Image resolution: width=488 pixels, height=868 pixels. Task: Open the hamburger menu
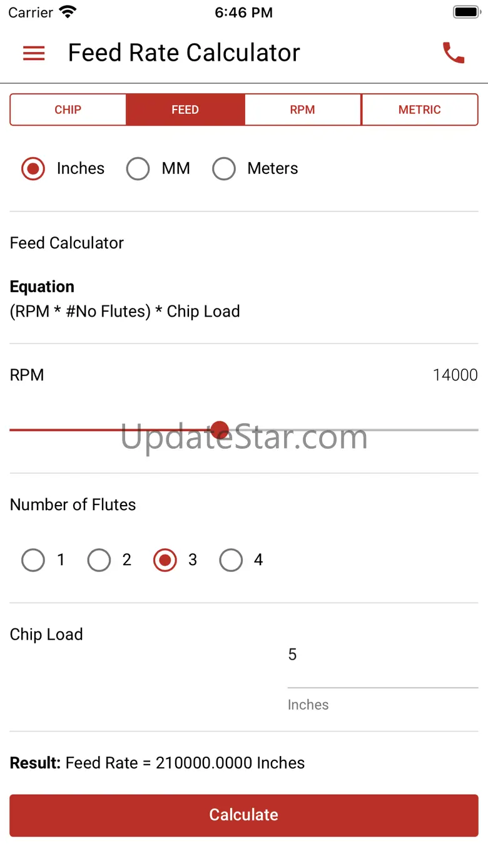(34, 53)
